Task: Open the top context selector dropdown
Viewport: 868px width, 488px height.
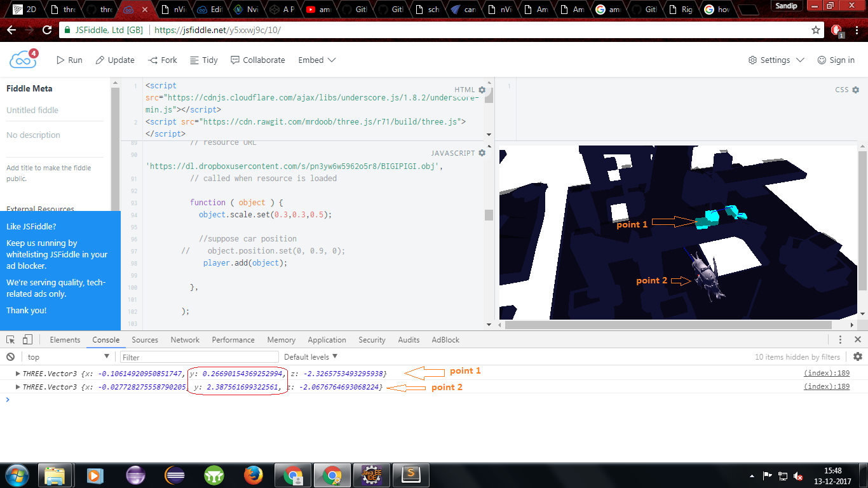Action: [68, 357]
